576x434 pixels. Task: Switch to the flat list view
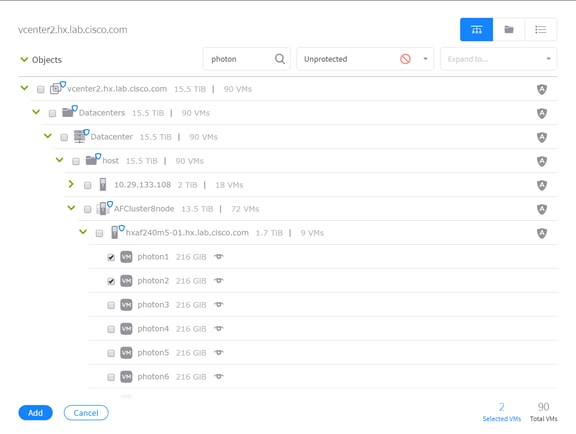541,29
